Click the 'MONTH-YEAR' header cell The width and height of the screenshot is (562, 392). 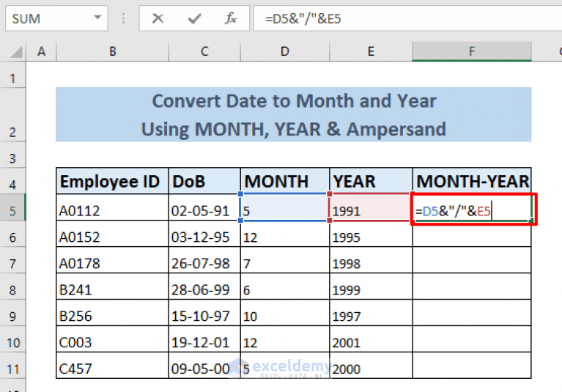(472, 181)
